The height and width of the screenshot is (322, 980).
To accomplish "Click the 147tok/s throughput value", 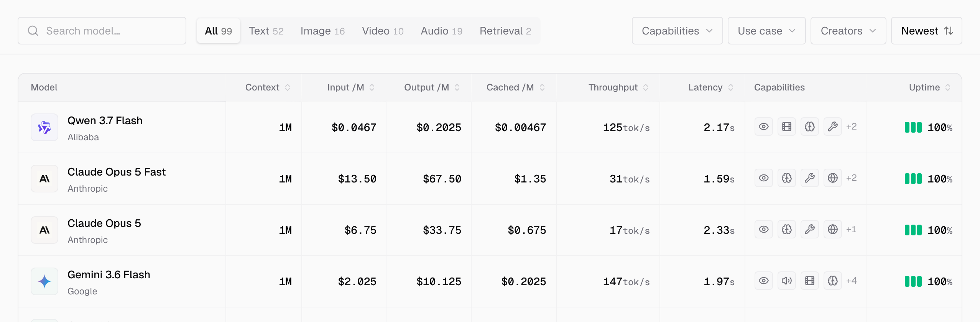I will tap(626, 281).
